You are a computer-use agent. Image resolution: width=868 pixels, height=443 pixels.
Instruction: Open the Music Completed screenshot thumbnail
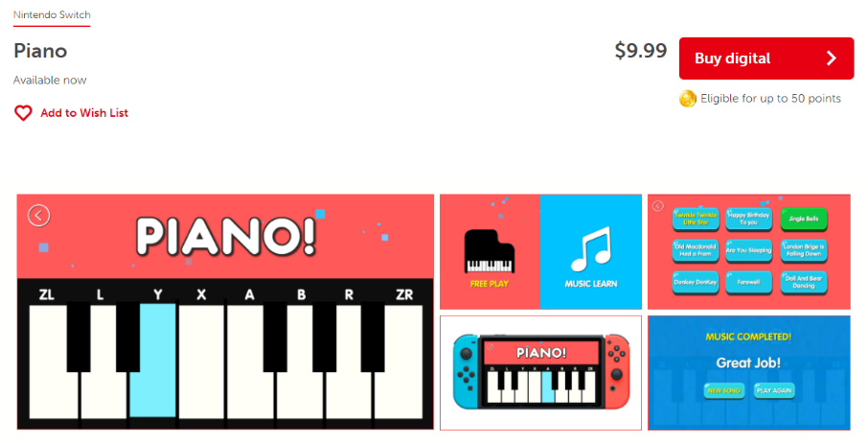pos(749,373)
